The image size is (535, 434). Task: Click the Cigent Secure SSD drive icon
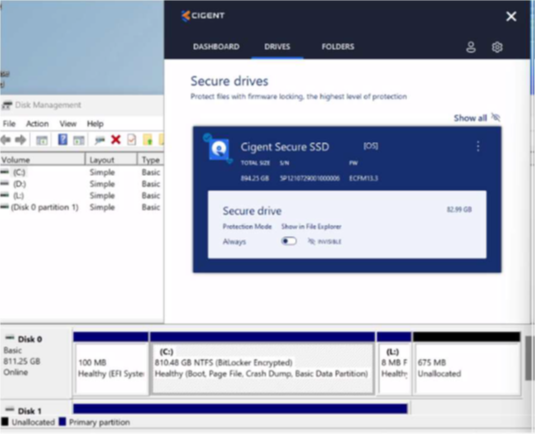click(219, 149)
